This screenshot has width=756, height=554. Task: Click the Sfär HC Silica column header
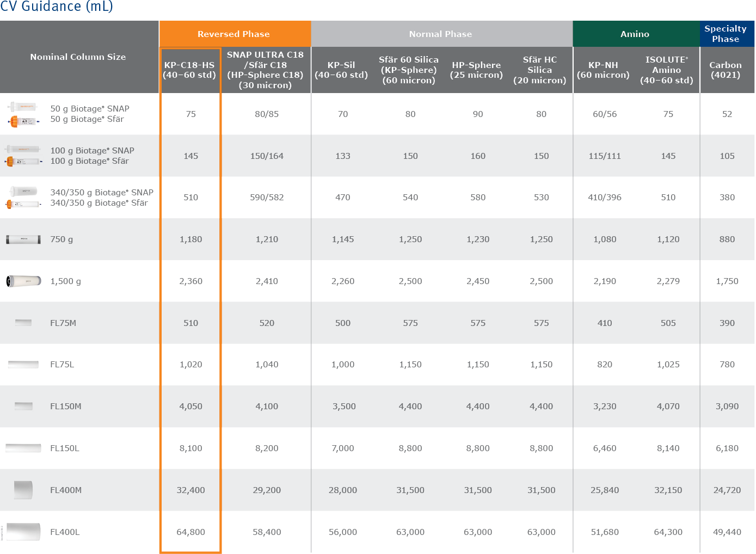(540, 70)
